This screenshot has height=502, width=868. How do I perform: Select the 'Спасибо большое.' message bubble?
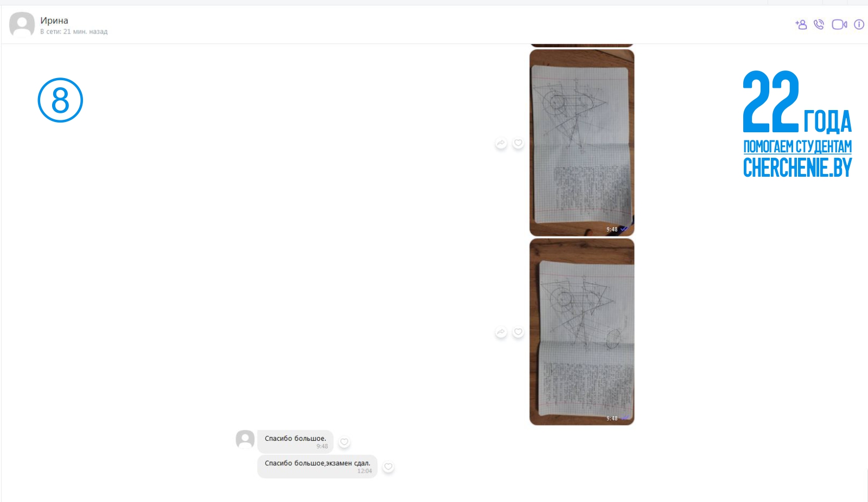click(295, 442)
